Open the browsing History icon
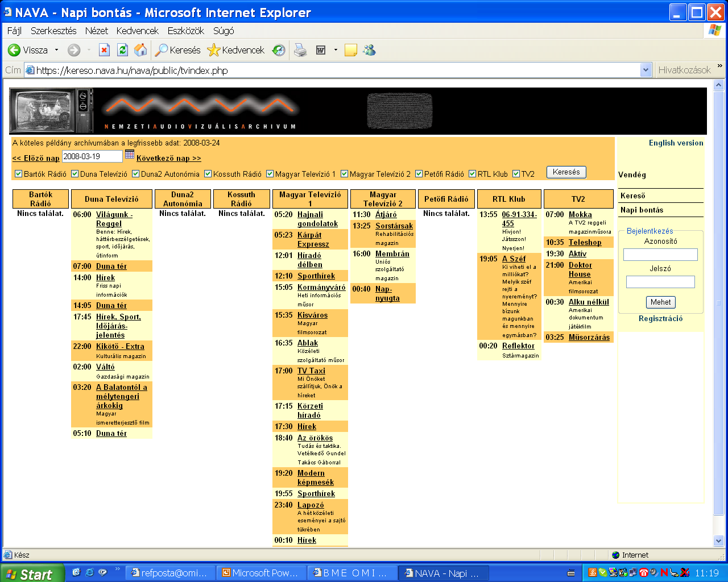 point(279,50)
